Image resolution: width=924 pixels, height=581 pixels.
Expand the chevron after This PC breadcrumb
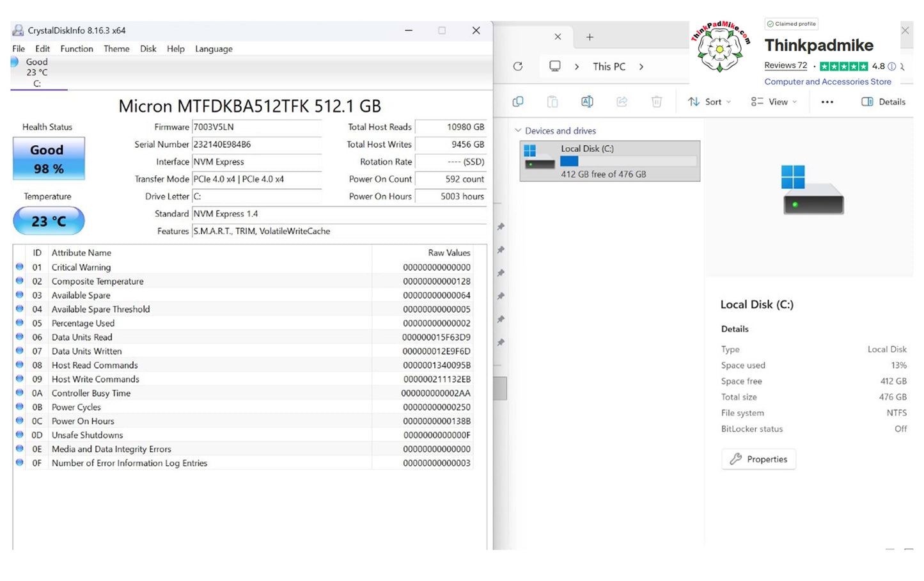(641, 67)
